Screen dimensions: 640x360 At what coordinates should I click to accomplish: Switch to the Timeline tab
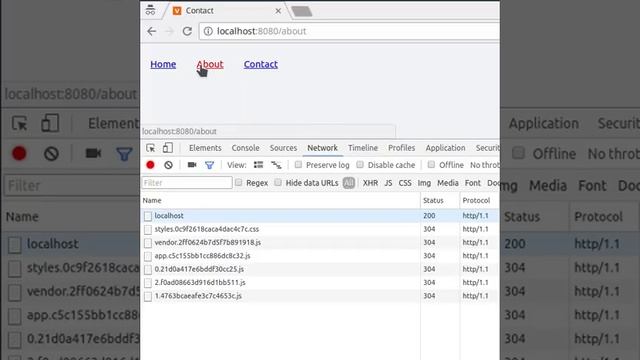[363, 148]
